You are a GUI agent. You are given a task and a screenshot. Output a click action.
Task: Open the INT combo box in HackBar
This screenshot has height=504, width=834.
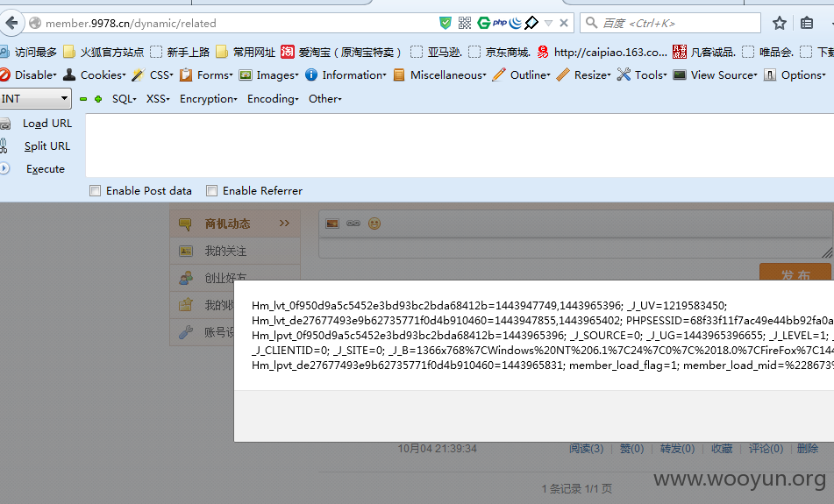click(35, 98)
